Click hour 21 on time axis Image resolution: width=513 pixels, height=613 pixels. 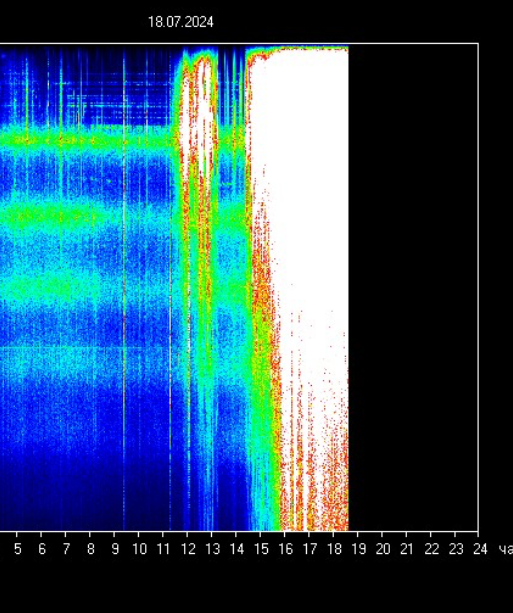[x=407, y=549]
